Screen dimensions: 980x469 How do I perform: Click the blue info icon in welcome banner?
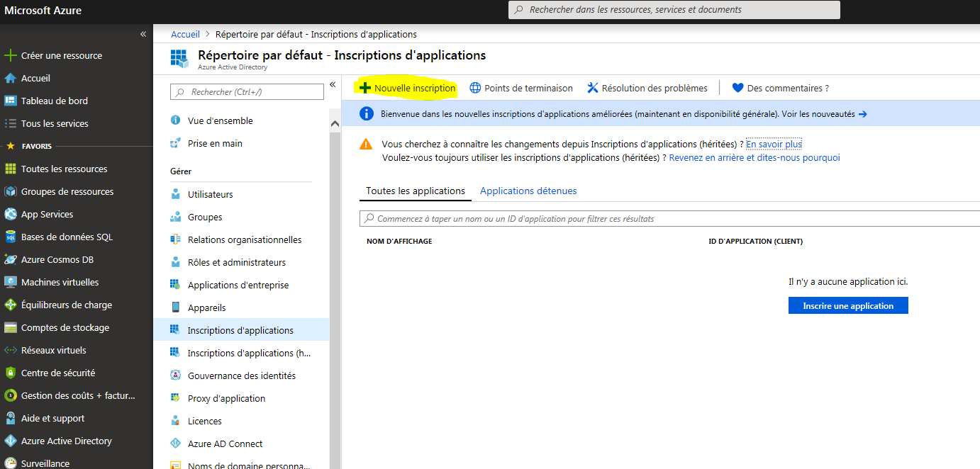366,113
